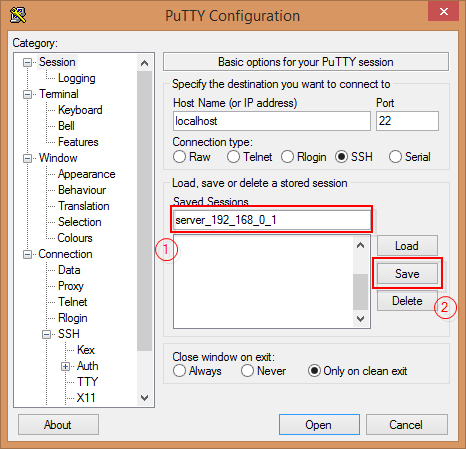Select the Telnet connection type
Screen dimensions: 466x449
233,157
